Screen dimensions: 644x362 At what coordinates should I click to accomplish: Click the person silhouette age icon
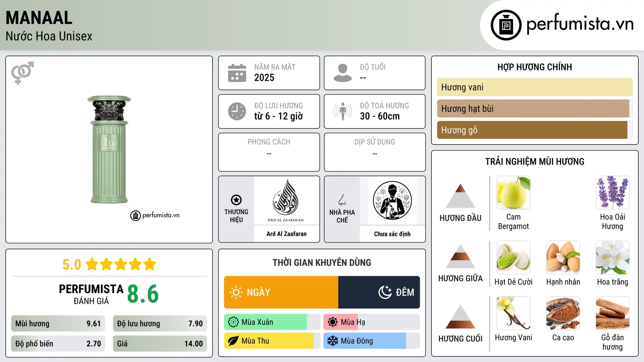[x=342, y=73]
